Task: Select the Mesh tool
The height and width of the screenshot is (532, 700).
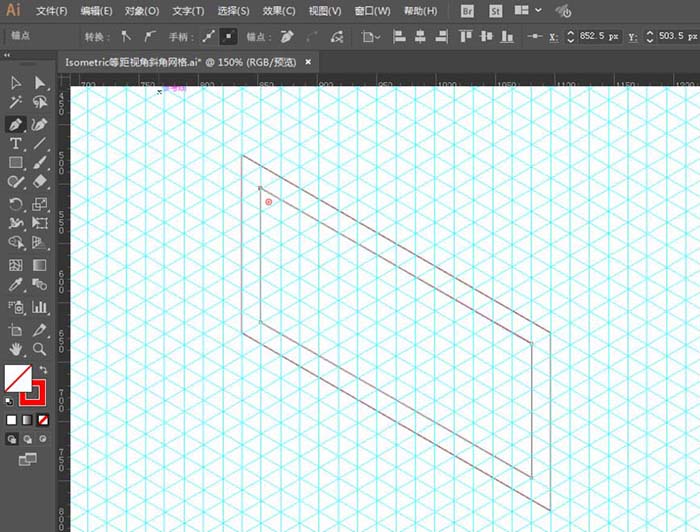Action: (16, 265)
